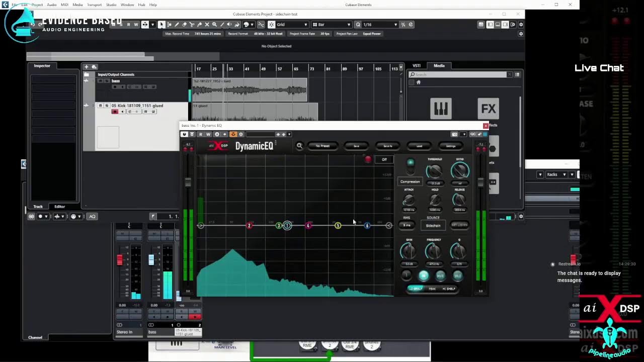The image size is (644, 362).
Task: Click the DynamicEQ Load button
Action: (419, 146)
